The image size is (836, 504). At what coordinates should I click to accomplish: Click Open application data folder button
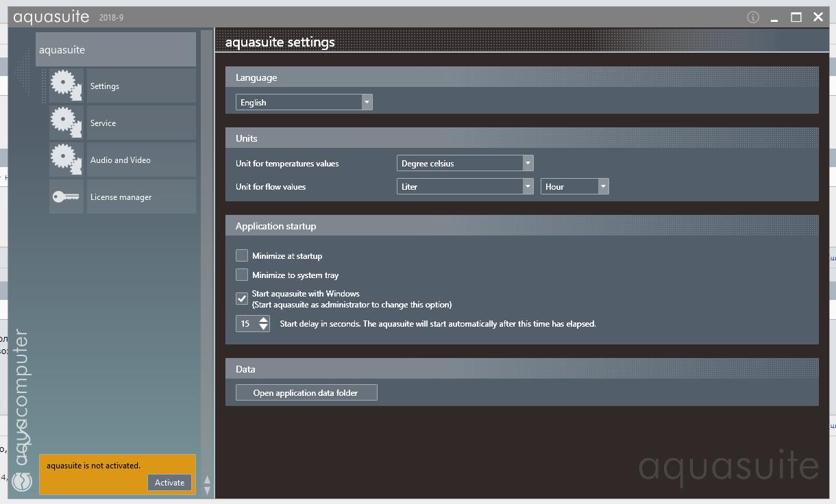pos(306,392)
